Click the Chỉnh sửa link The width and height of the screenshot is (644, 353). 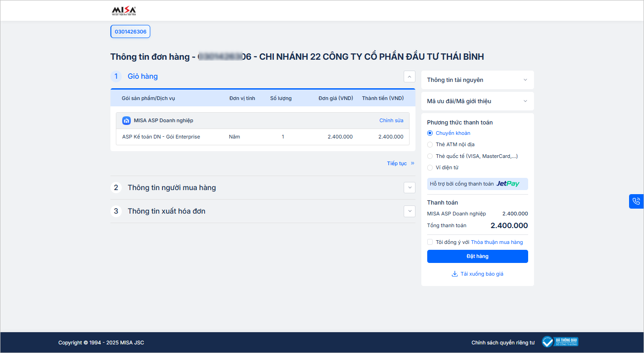click(391, 120)
